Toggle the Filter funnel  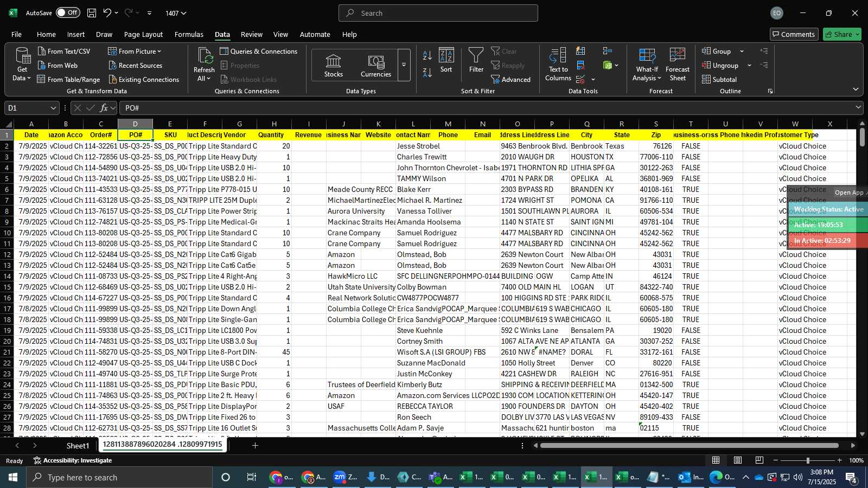tap(476, 60)
